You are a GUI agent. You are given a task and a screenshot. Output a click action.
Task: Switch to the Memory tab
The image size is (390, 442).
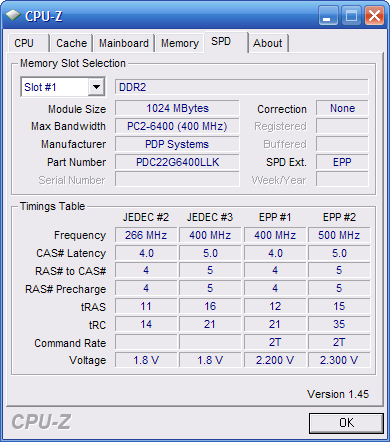(180, 43)
